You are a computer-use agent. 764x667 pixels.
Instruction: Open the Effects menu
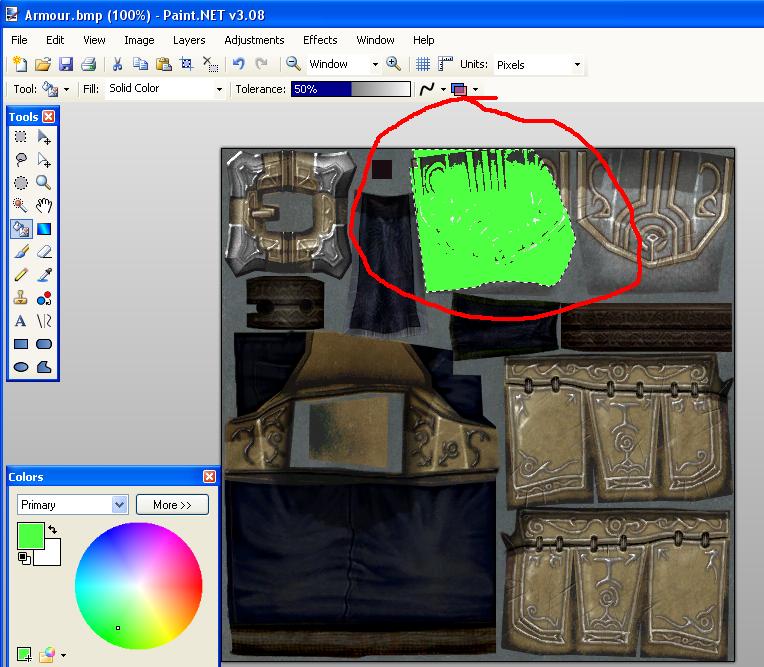(320, 40)
